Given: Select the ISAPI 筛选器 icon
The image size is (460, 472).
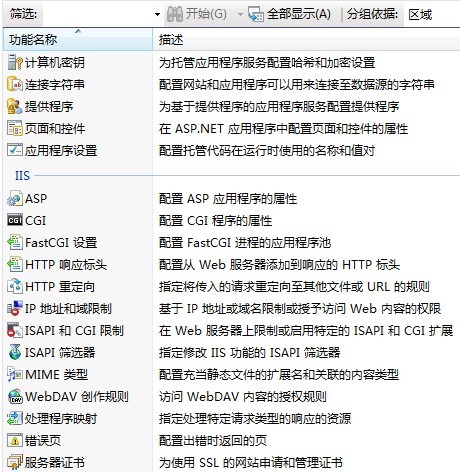Looking at the screenshot, I should pos(15,353).
